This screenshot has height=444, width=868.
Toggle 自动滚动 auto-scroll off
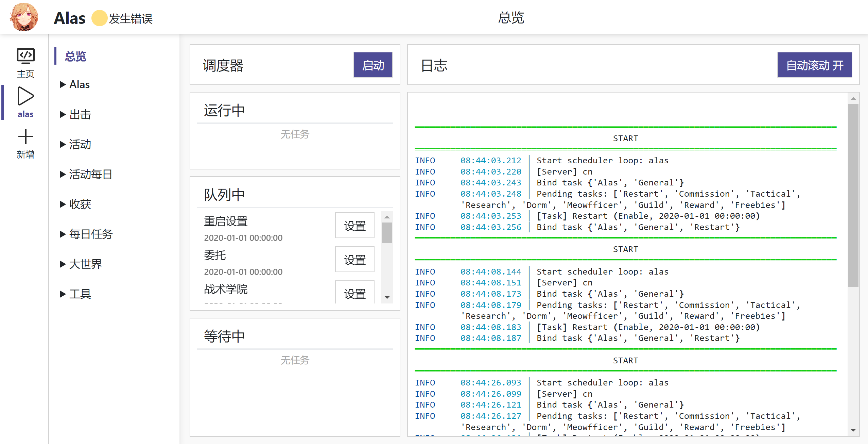pyautogui.click(x=815, y=64)
